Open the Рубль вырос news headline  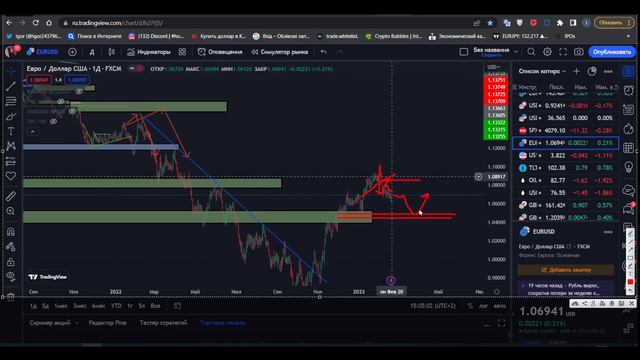[566, 289]
